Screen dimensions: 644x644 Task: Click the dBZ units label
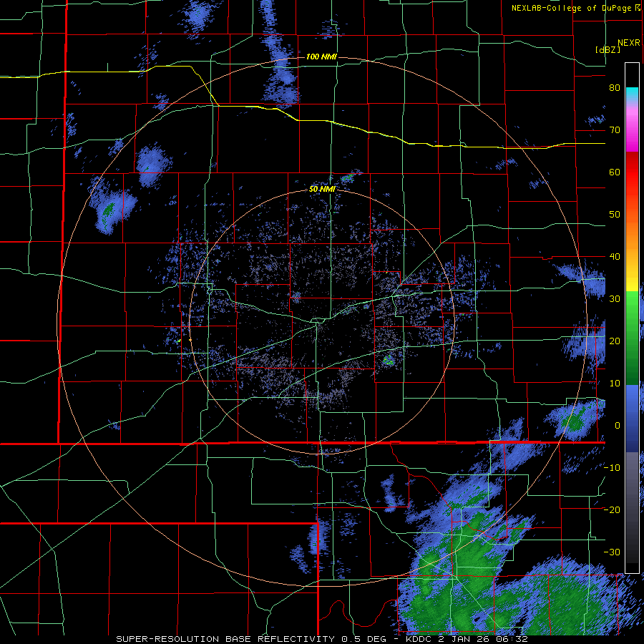click(608, 49)
